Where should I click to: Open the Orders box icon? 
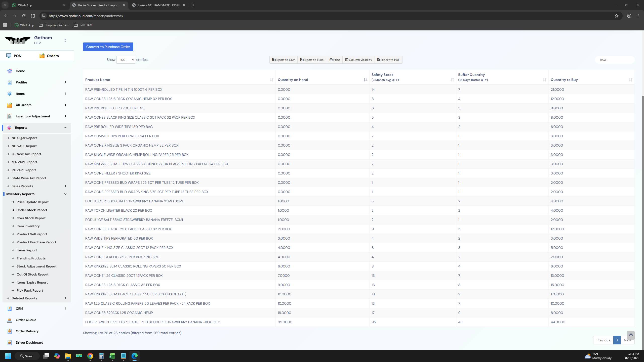coord(42,56)
